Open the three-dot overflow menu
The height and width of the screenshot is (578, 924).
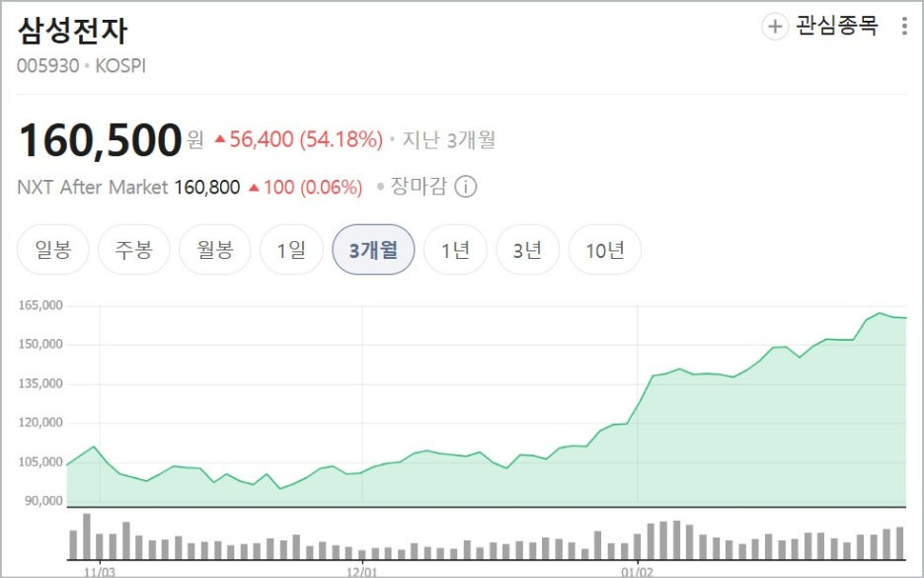pos(904,26)
